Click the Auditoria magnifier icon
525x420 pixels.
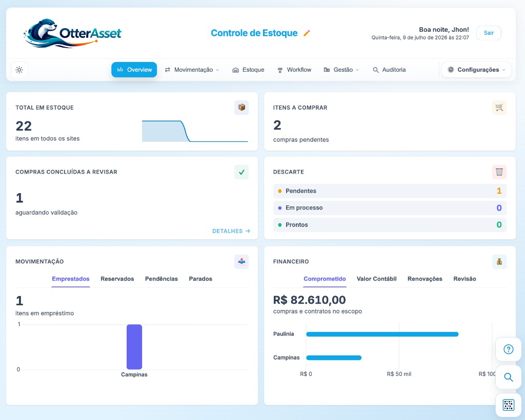tap(376, 70)
